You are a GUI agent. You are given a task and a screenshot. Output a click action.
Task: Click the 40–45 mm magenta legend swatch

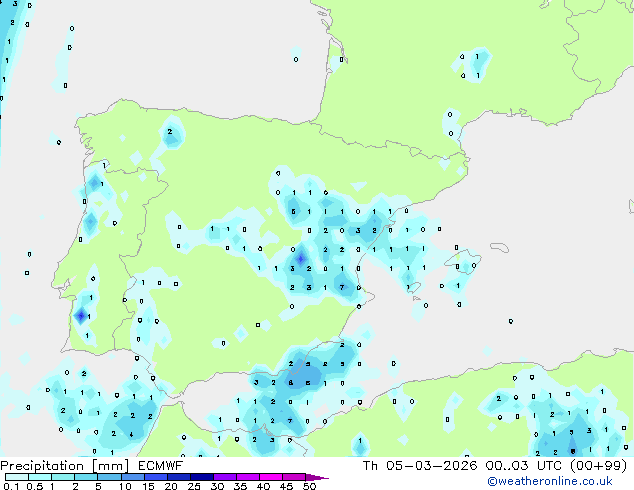271,477
